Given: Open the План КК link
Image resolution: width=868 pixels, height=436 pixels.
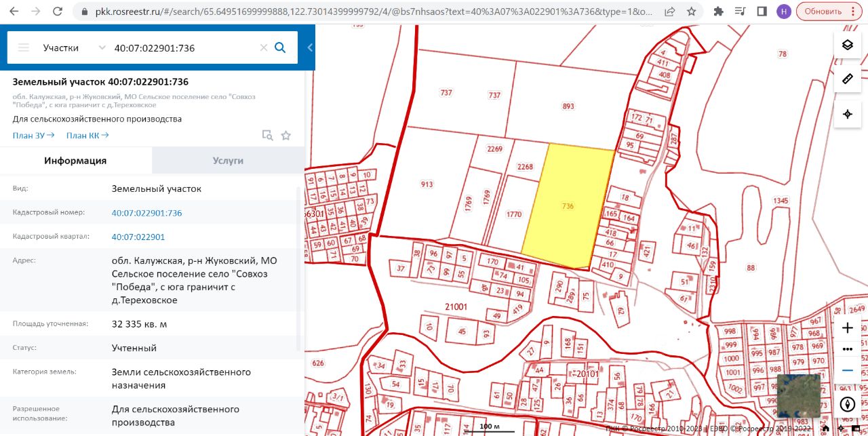Looking at the screenshot, I should pos(87,135).
